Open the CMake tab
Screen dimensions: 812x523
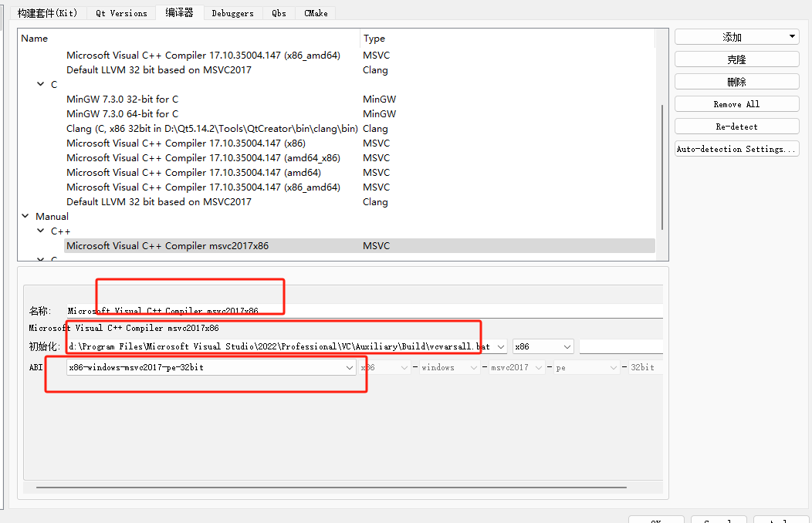click(x=316, y=13)
